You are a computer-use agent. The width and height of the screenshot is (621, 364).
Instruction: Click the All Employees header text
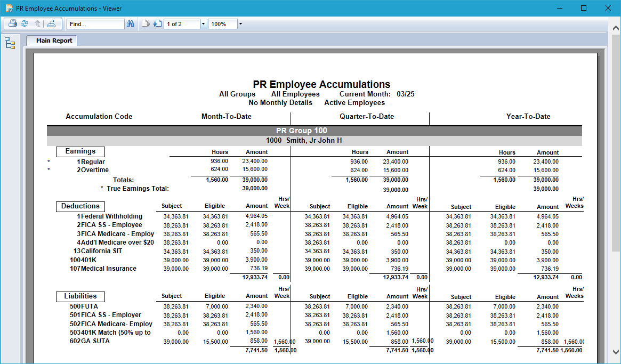[295, 94]
